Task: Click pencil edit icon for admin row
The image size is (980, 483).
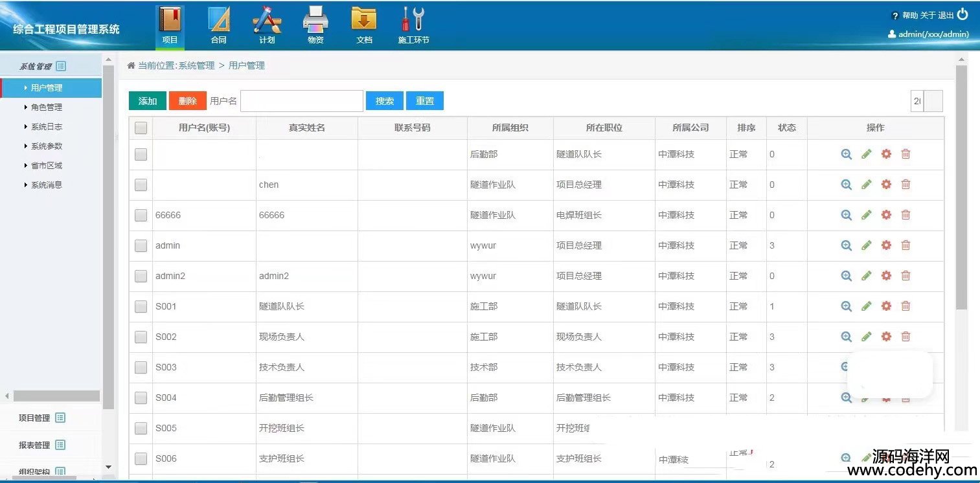Action: 866,245
